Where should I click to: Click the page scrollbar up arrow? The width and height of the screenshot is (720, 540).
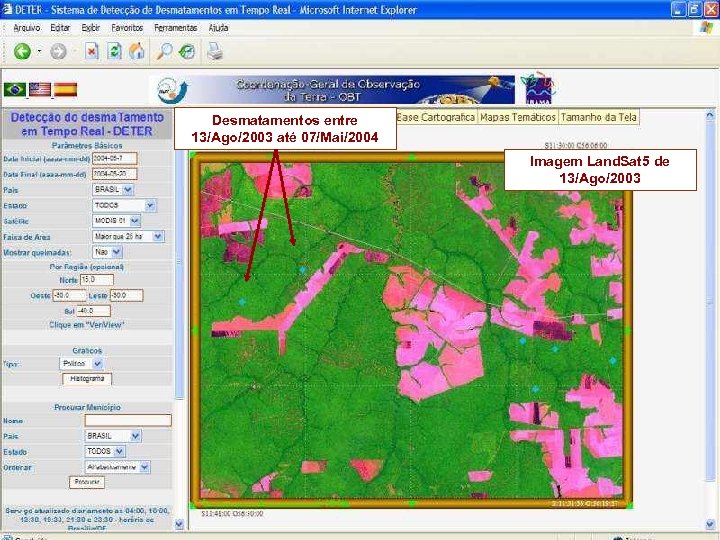pos(710,115)
